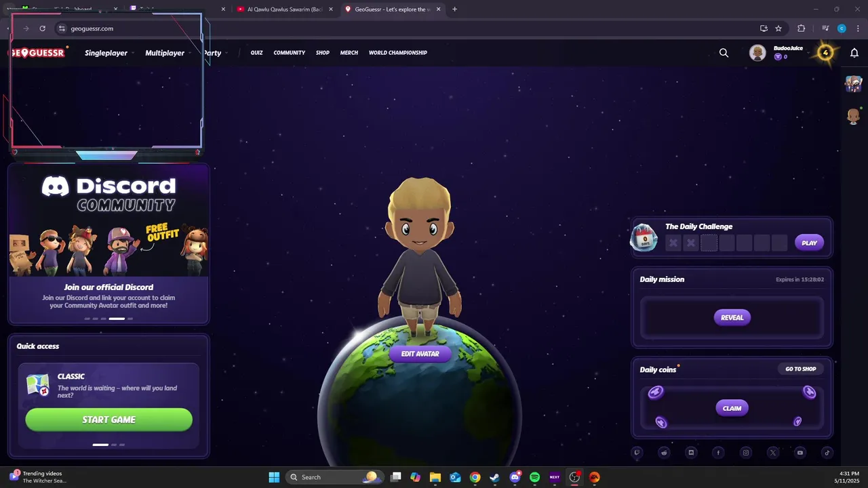Select the fourth banner carousel dot

click(x=117, y=319)
